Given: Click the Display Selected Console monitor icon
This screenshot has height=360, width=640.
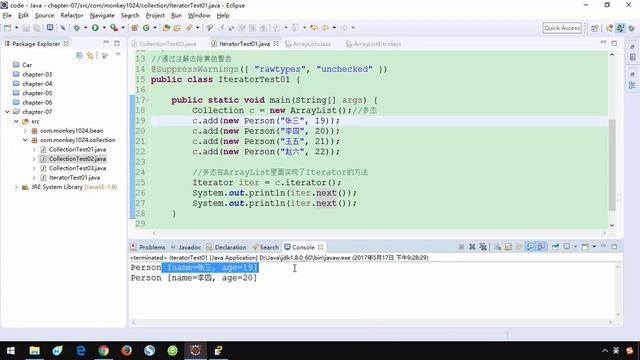Looking at the screenshot, I should tap(567, 247).
